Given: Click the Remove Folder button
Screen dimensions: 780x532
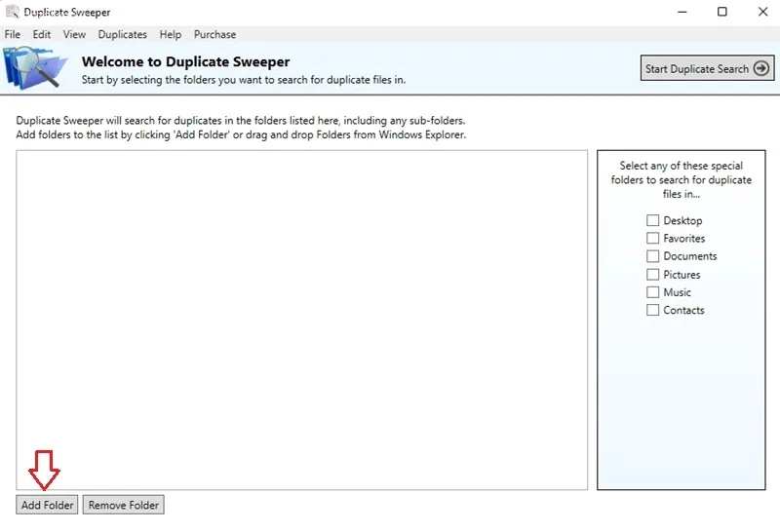Looking at the screenshot, I should [124, 505].
